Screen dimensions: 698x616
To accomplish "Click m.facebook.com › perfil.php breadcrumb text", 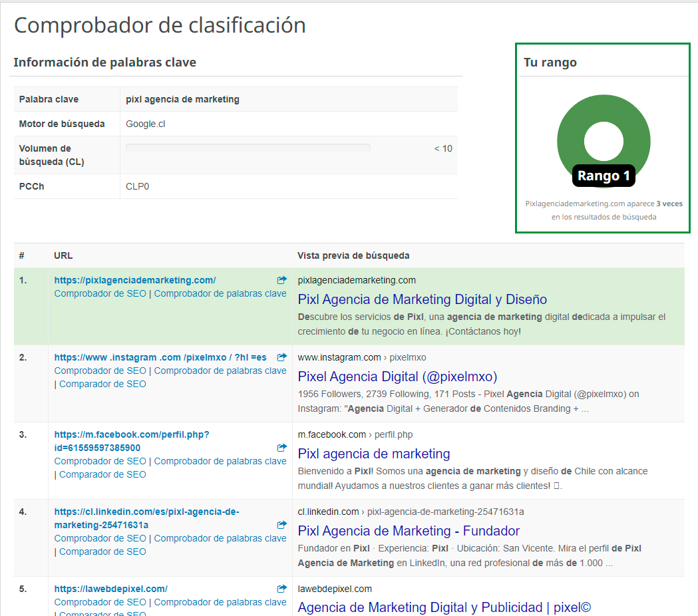I will (355, 434).
